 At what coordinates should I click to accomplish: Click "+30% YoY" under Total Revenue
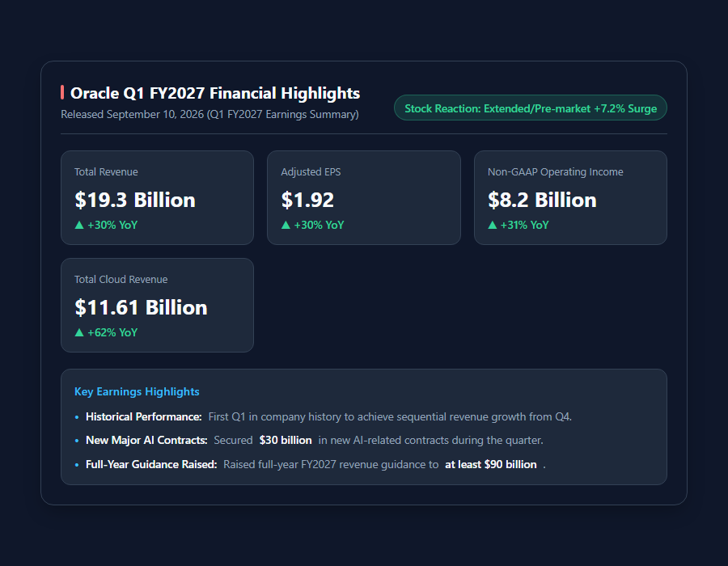point(112,225)
